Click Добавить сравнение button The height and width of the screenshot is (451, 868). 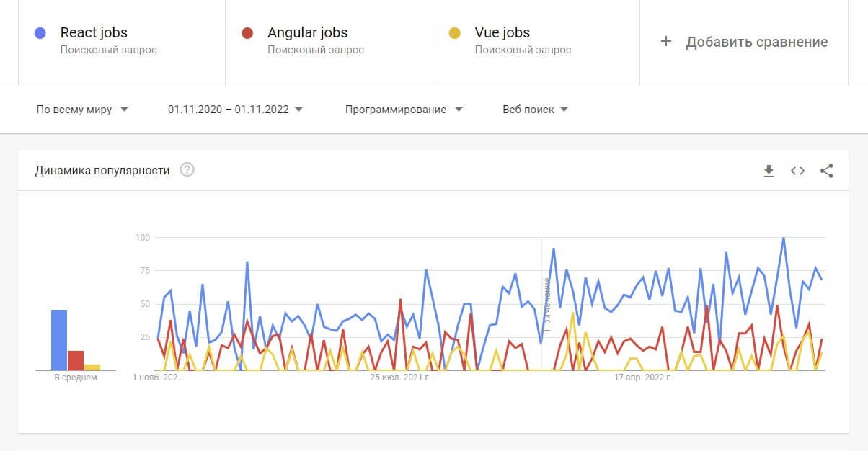[756, 42]
